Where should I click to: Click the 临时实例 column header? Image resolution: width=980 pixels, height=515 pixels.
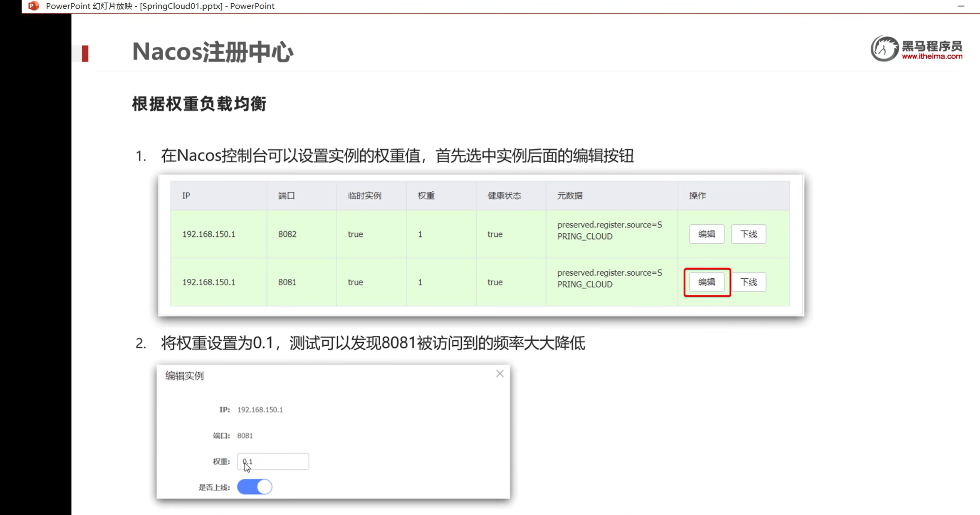point(364,196)
